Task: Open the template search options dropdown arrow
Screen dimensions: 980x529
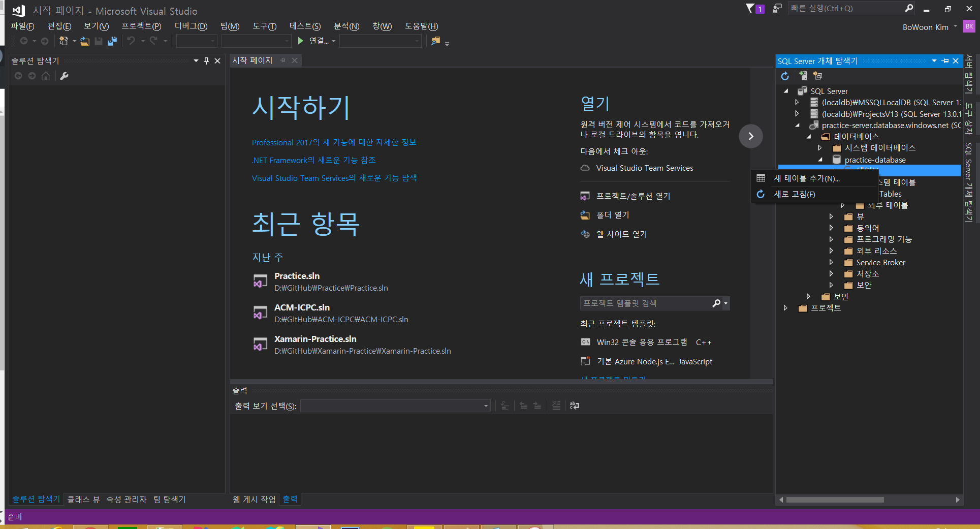Action: (726, 303)
